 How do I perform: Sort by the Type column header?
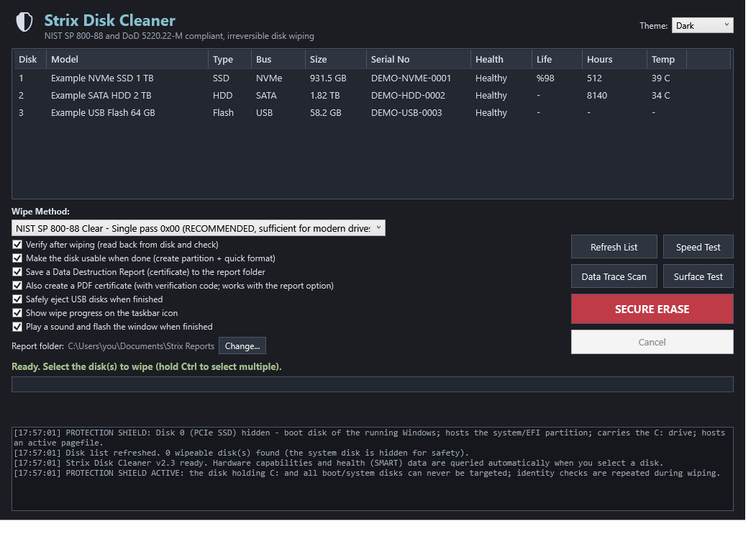(229, 59)
